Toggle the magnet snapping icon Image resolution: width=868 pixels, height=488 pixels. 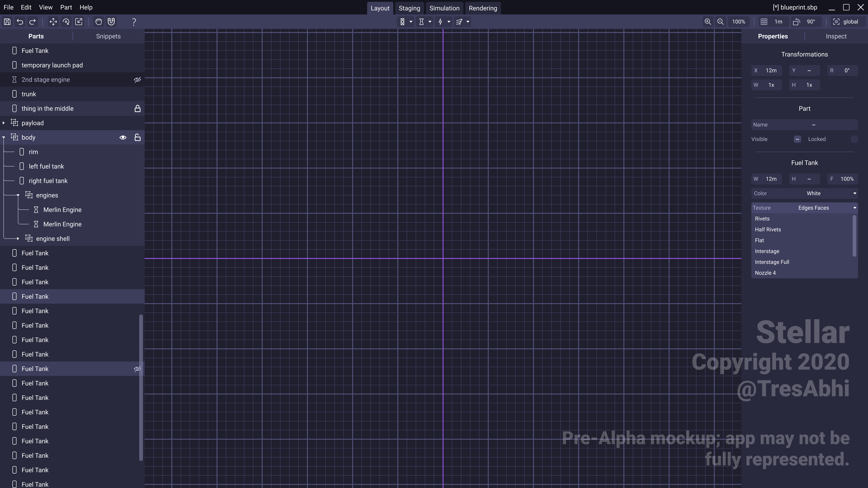pyautogui.click(x=111, y=22)
